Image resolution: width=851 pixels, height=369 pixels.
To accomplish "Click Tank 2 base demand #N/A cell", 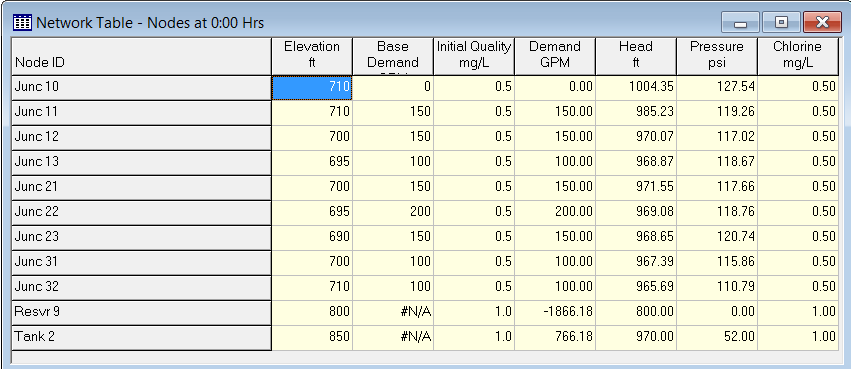I will (x=393, y=338).
